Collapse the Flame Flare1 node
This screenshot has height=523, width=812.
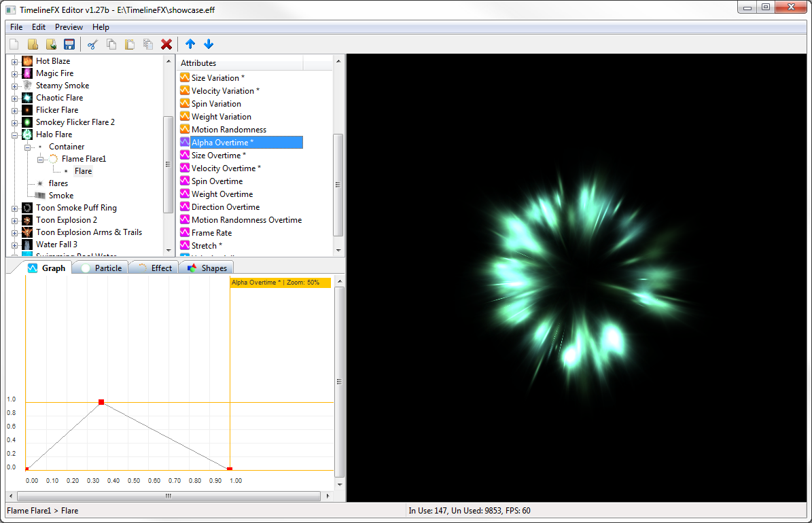[40, 160]
